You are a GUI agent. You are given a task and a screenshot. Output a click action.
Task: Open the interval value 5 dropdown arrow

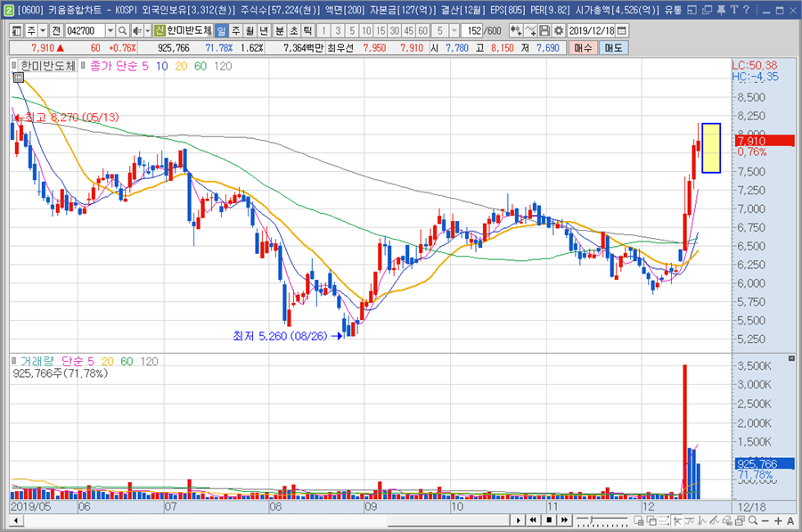point(454,30)
